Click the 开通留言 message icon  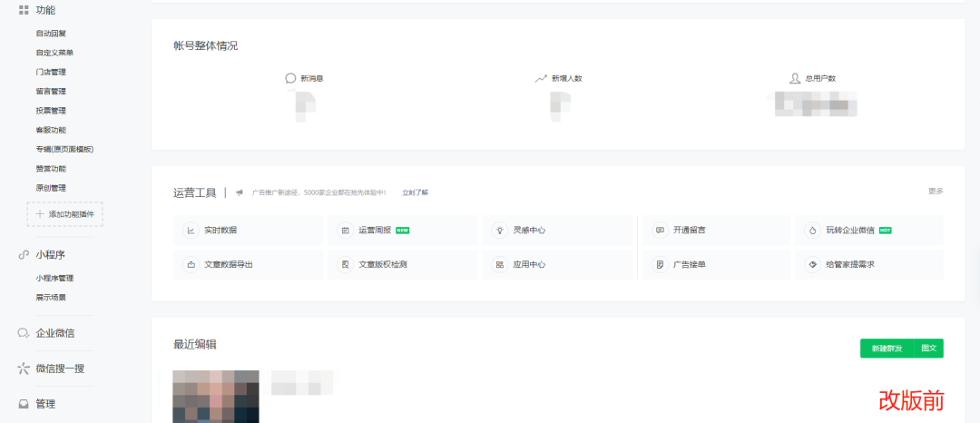click(660, 230)
